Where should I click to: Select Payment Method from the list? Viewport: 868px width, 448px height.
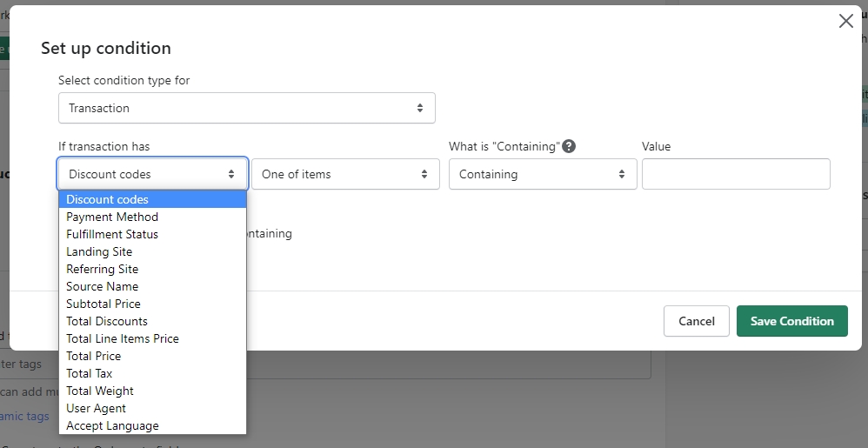[112, 217]
